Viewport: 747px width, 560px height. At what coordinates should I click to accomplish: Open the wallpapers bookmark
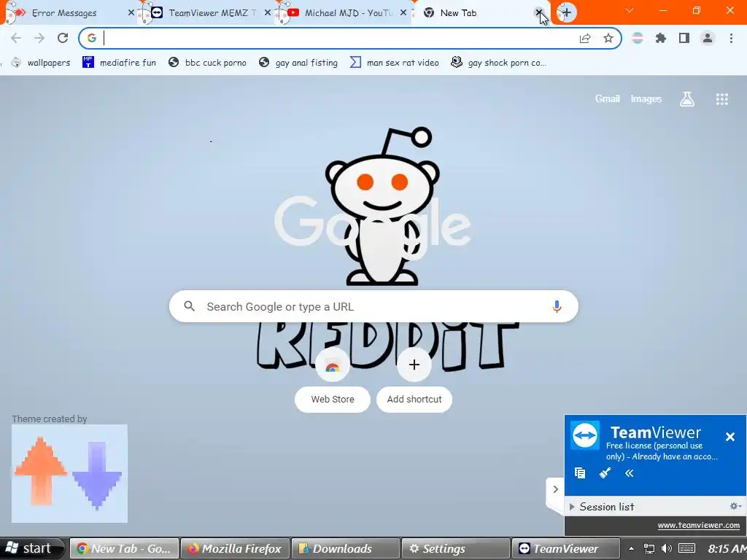[x=41, y=63]
